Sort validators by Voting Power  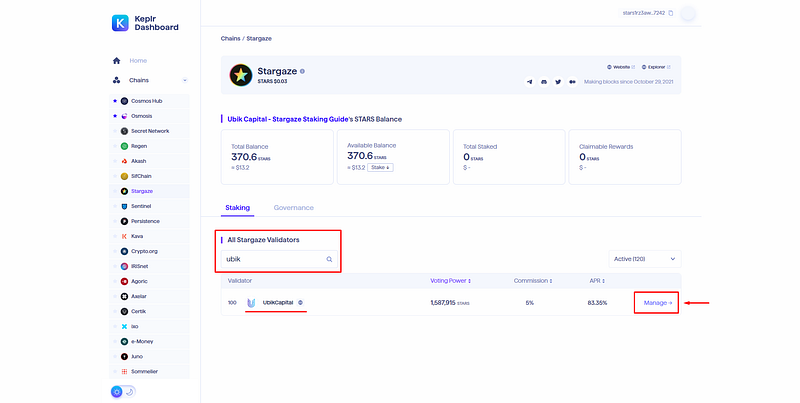(x=451, y=281)
